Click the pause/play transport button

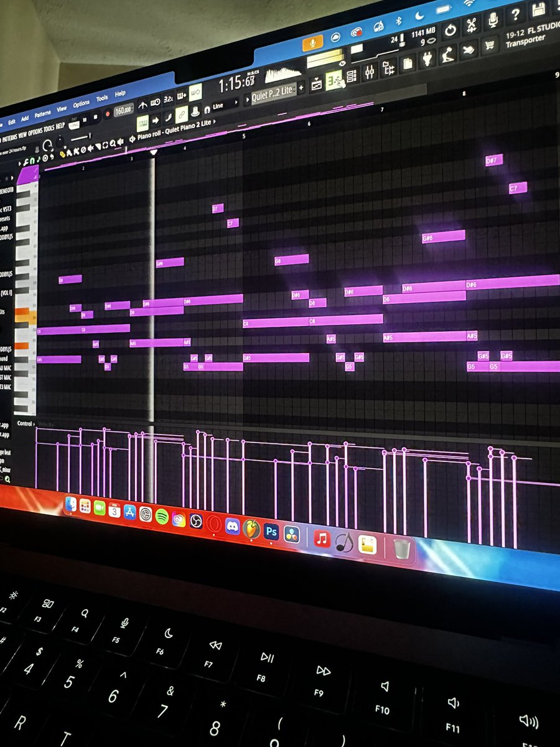[x=85, y=119]
